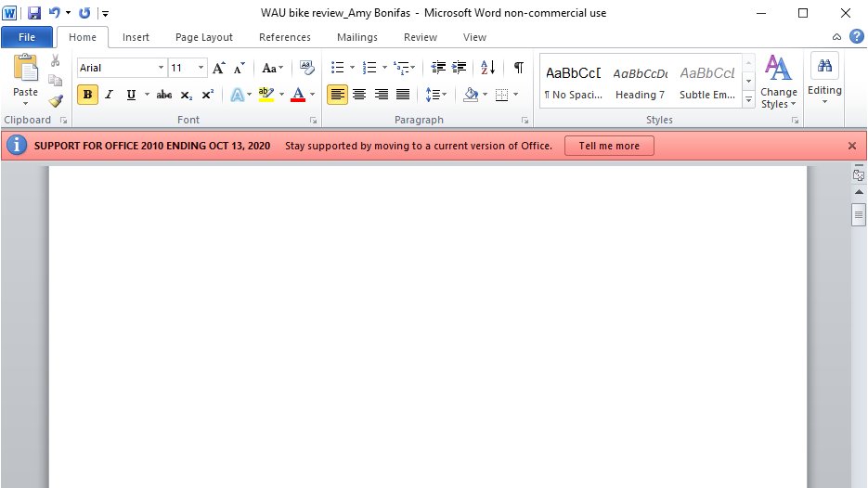Open the File tab
Screen dimensions: 868x488
(27, 37)
